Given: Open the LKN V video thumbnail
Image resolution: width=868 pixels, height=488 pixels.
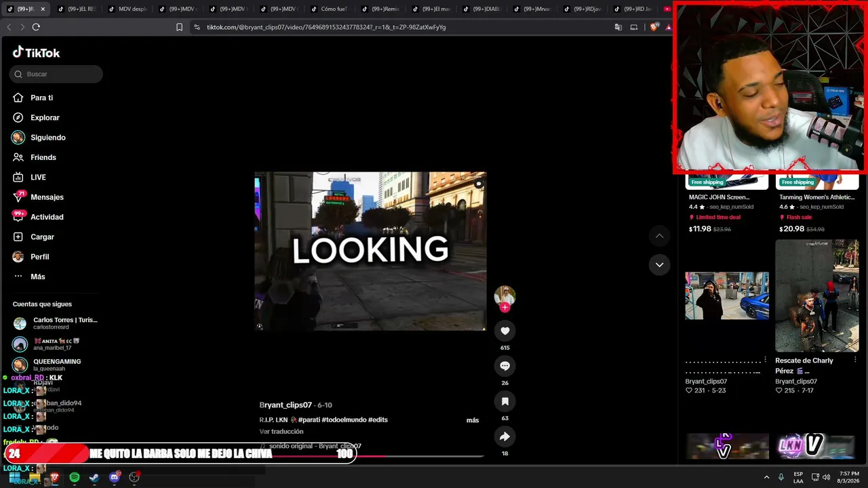Looking at the screenshot, I should (x=817, y=446).
